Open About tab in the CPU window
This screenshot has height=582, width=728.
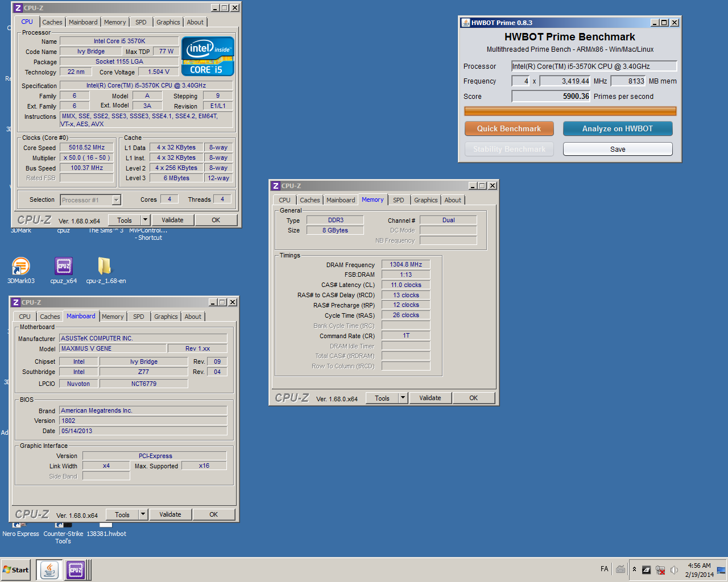[x=195, y=22]
